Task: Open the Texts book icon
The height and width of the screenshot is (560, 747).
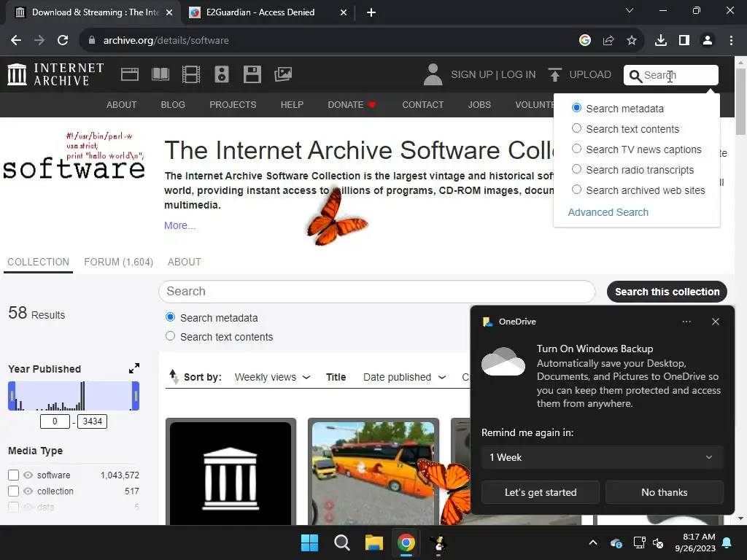Action: (x=160, y=74)
